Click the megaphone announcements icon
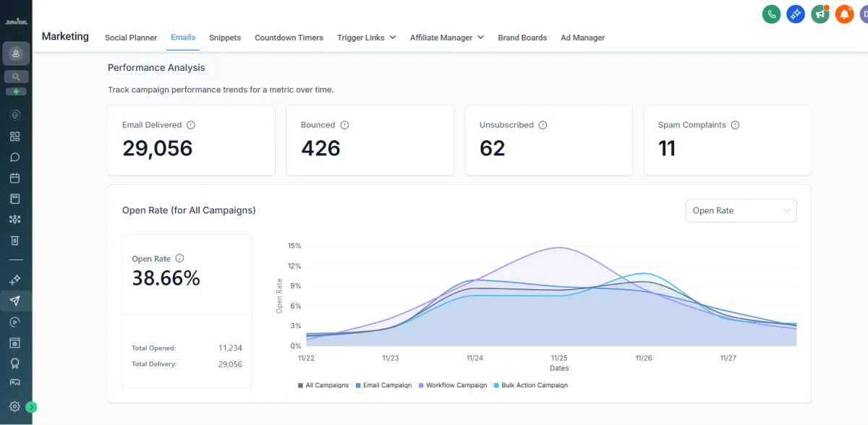The width and height of the screenshot is (868, 425). (820, 14)
